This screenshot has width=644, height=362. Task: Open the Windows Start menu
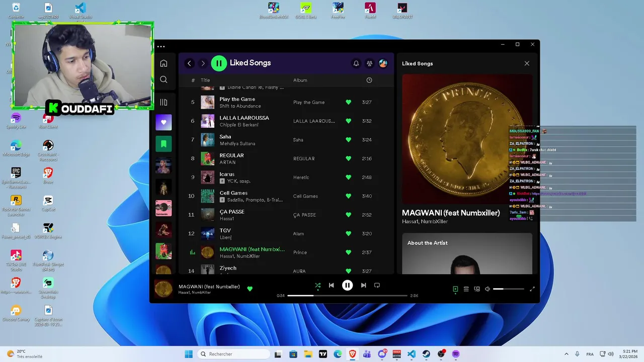[x=189, y=354]
